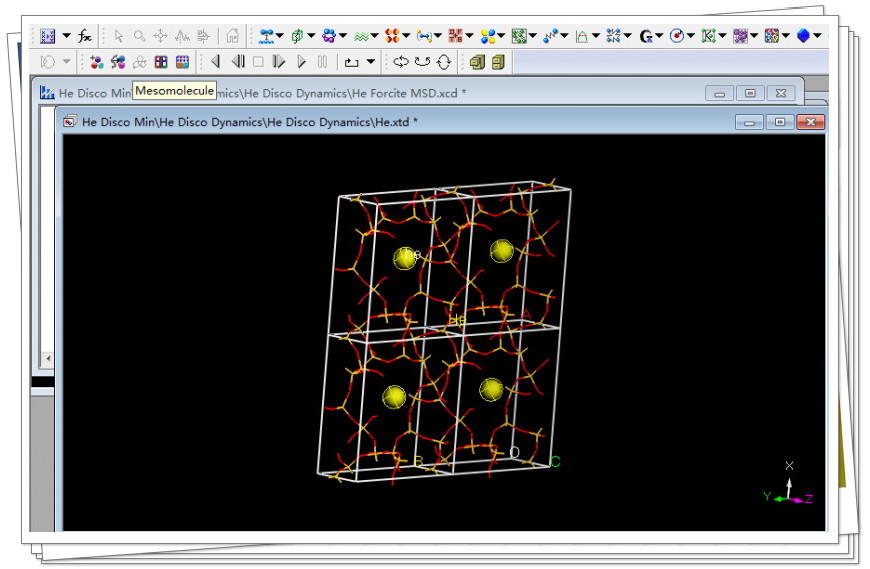Image resolution: width=870 pixels, height=569 pixels.
Task: Click the purple scripting icon in top toolbar
Action: (x=48, y=36)
